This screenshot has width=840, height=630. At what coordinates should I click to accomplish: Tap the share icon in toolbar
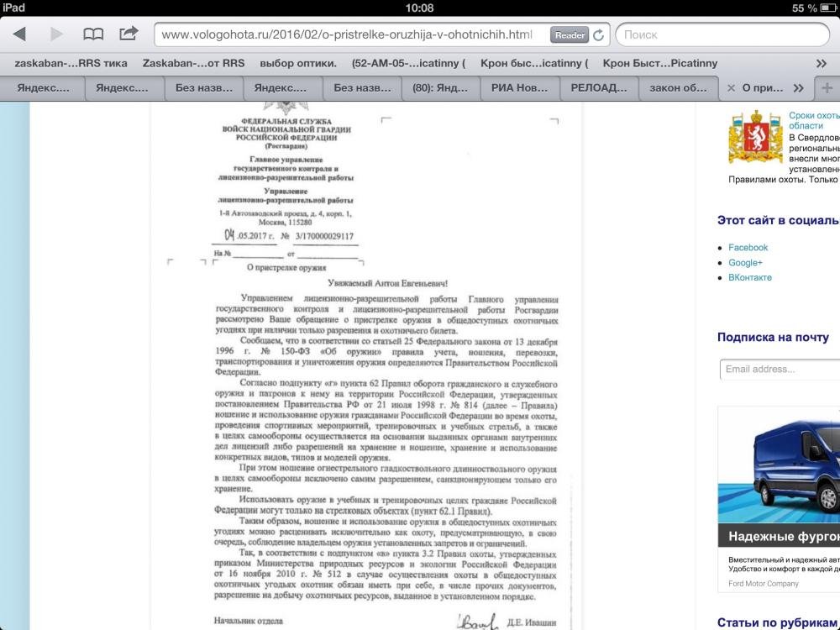(129, 34)
